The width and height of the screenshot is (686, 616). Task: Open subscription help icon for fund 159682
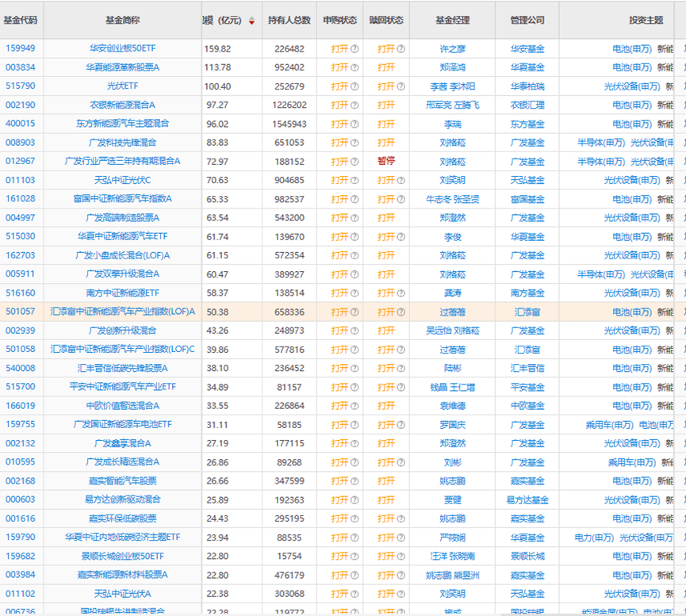tap(354, 557)
